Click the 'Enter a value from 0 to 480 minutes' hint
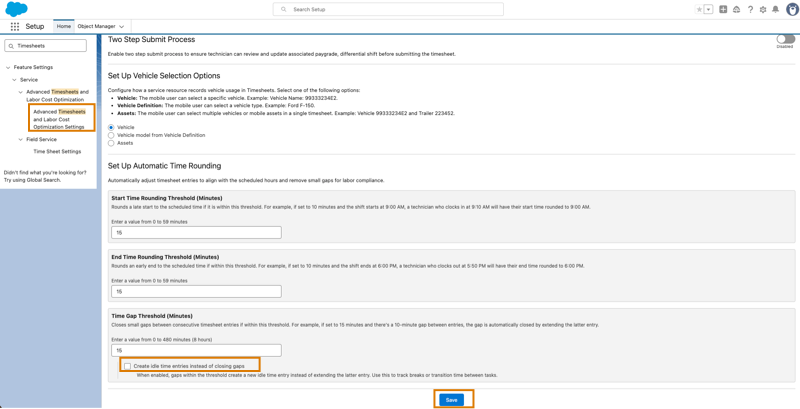 162,340
